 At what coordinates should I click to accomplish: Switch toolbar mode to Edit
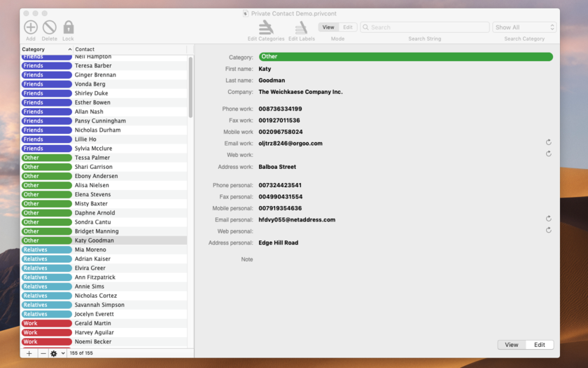tap(348, 27)
